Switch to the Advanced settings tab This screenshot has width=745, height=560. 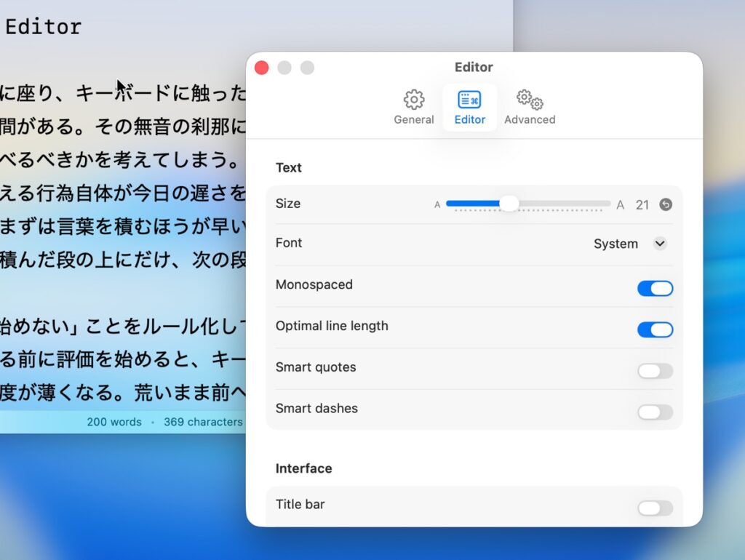(x=530, y=107)
